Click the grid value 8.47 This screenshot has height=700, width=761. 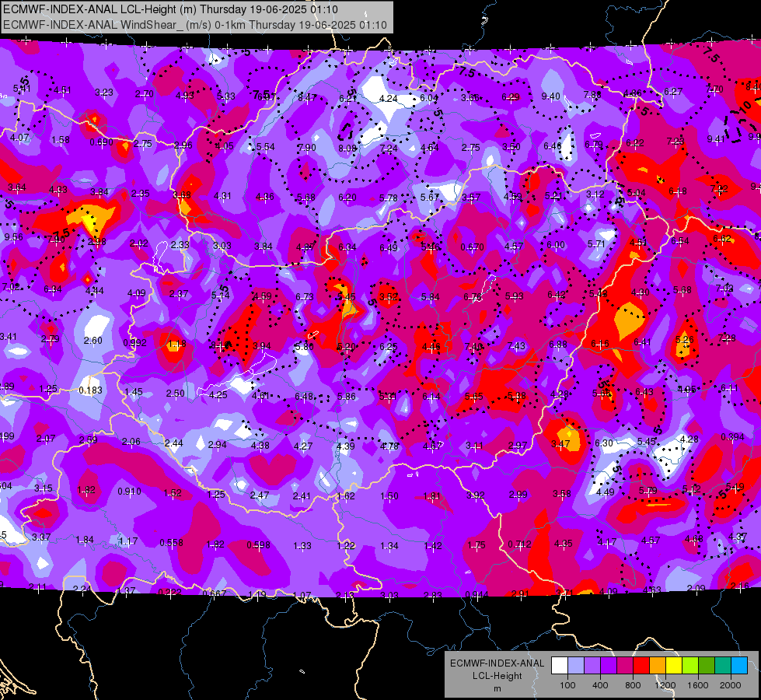click(x=307, y=98)
